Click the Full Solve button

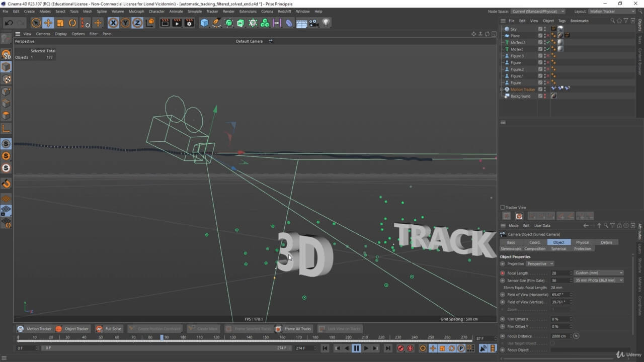[x=109, y=329]
